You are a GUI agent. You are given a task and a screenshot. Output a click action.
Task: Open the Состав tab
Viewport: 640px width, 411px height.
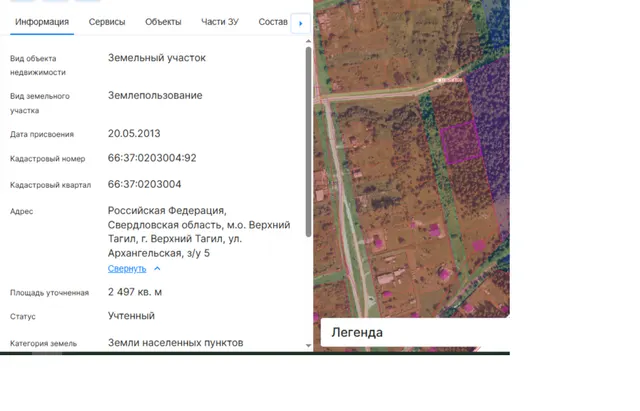(273, 22)
